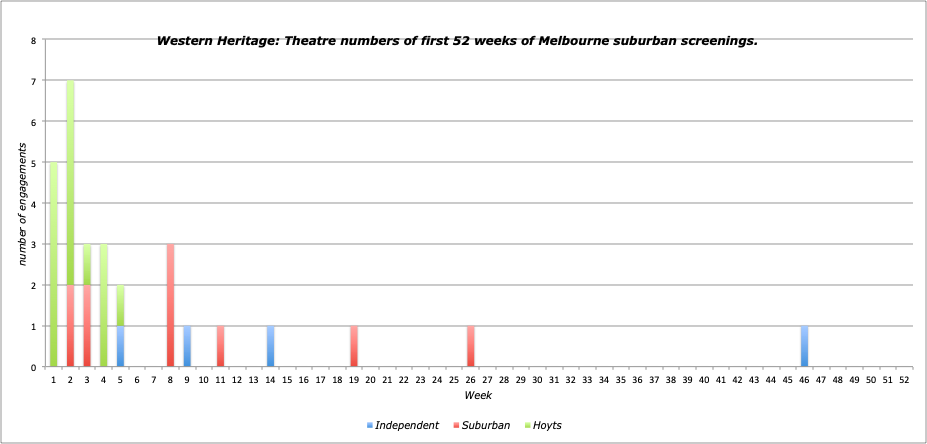The height and width of the screenshot is (444, 927).
Task: Click the Hoyts legend label
Action: (547, 426)
